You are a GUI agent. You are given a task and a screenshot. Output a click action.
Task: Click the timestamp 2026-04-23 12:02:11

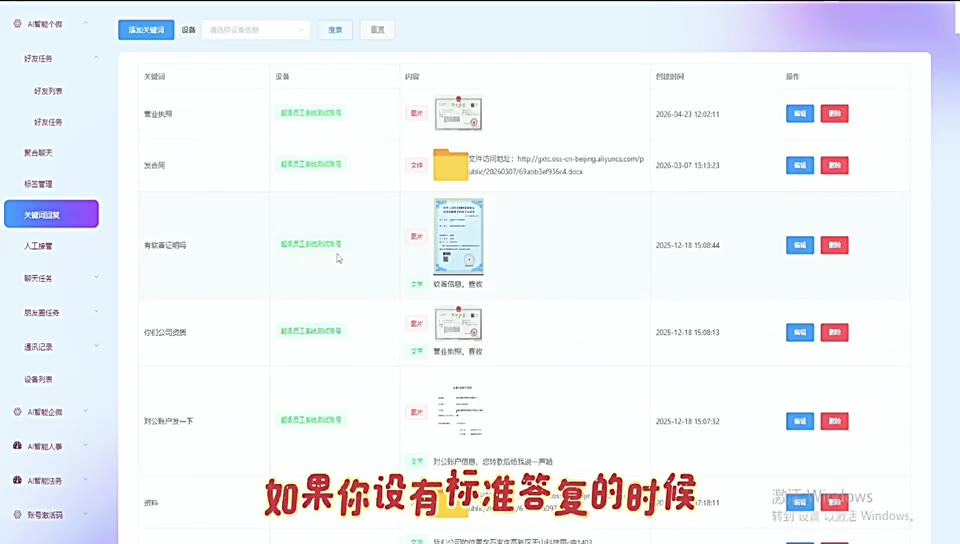coord(688,114)
